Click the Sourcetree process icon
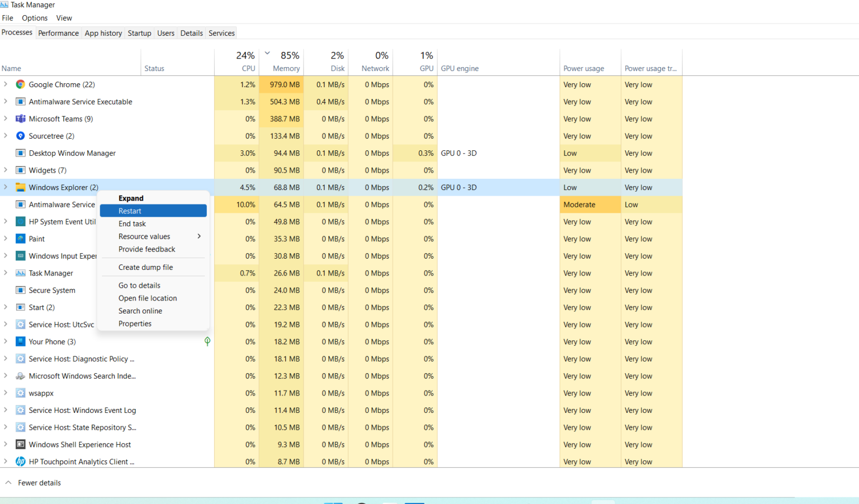The image size is (859, 504). 20,136
